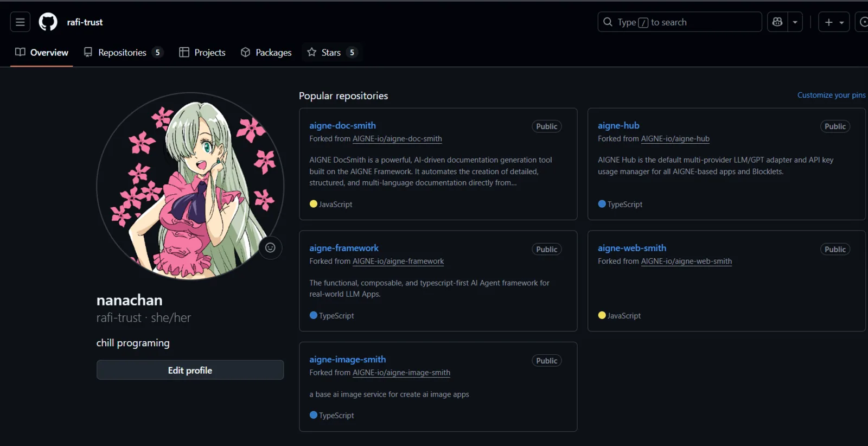
Task: Open the aigne-web-smith repository
Action: click(x=632, y=248)
